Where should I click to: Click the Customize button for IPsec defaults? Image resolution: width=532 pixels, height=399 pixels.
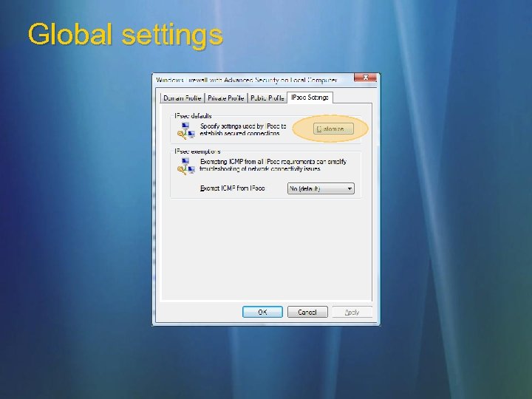coord(333,129)
